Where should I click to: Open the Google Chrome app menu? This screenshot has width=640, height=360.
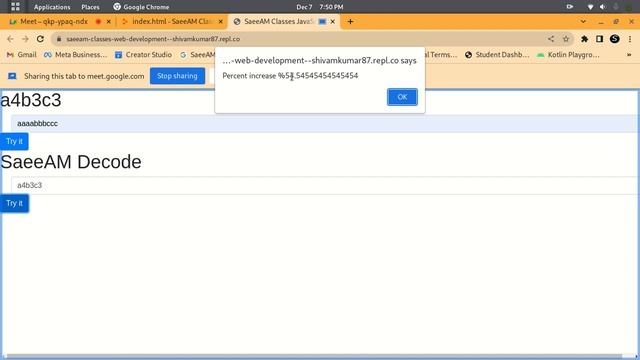pos(141,7)
